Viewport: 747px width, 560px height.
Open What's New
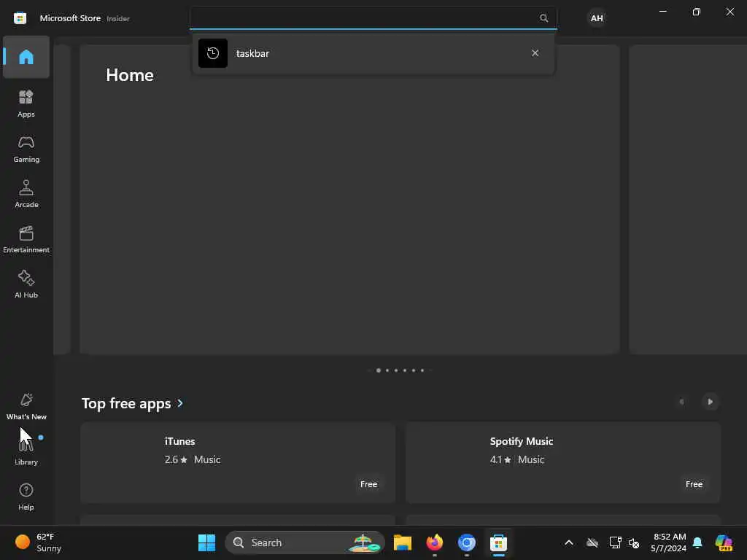[26, 406]
